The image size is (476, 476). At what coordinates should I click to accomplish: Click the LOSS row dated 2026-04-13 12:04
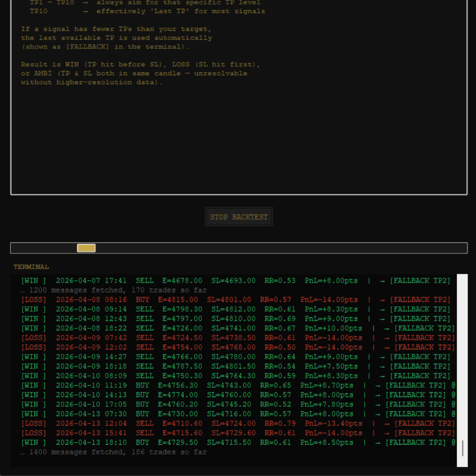(x=238, y=424)
